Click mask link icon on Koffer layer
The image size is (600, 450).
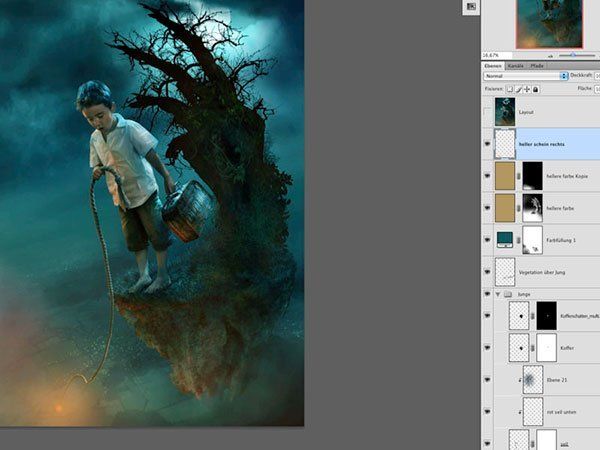pos(533,348)
